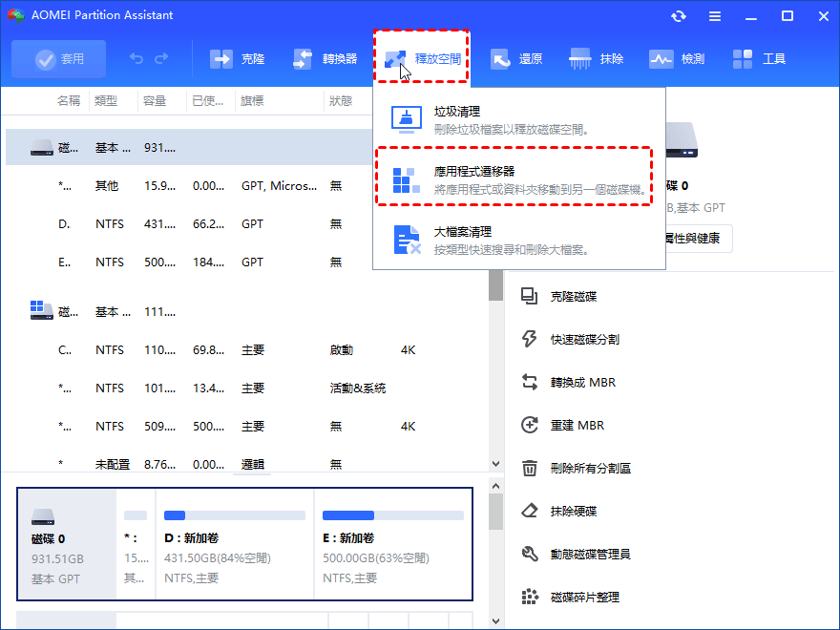
Task: Open the 轉換器 converter tool
Action: [325, 59]
